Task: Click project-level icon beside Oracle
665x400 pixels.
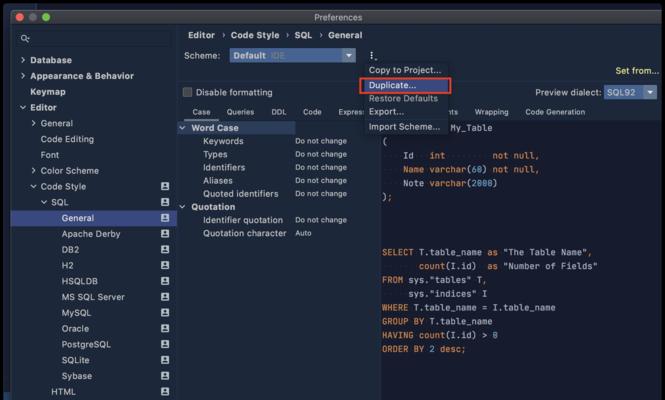Action: coord(165,328)
